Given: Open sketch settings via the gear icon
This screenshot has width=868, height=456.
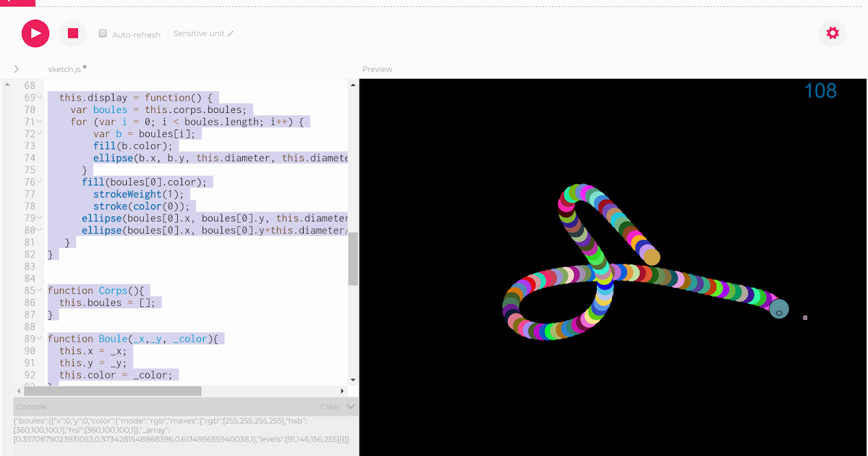Looking at the screenshot, I should click(x=832, y=33).
